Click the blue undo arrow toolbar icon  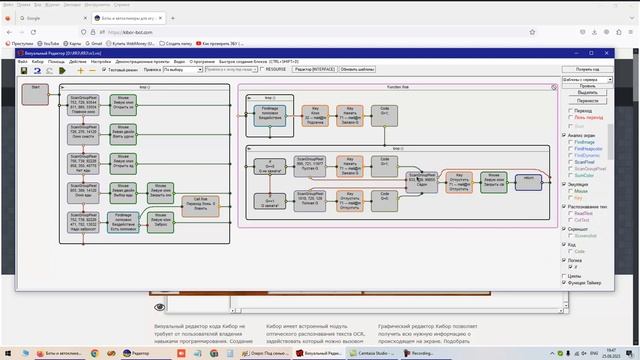pyautogui.click(x=37, y=71)
